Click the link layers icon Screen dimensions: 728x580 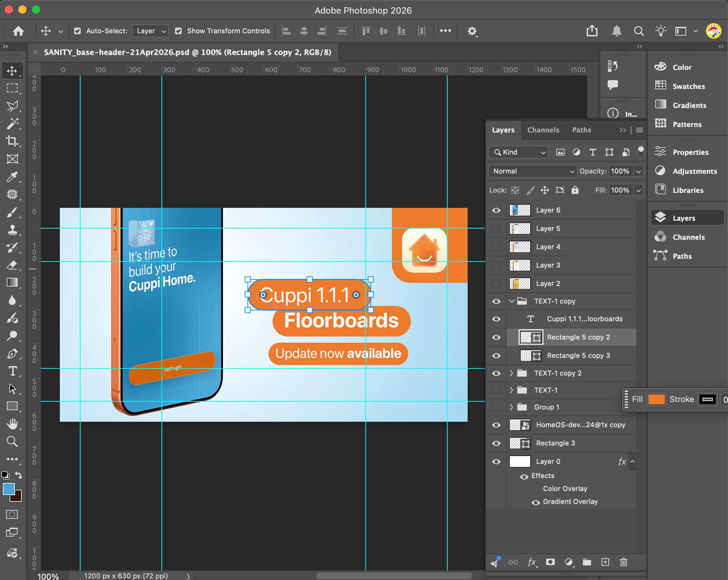point(513,562)
